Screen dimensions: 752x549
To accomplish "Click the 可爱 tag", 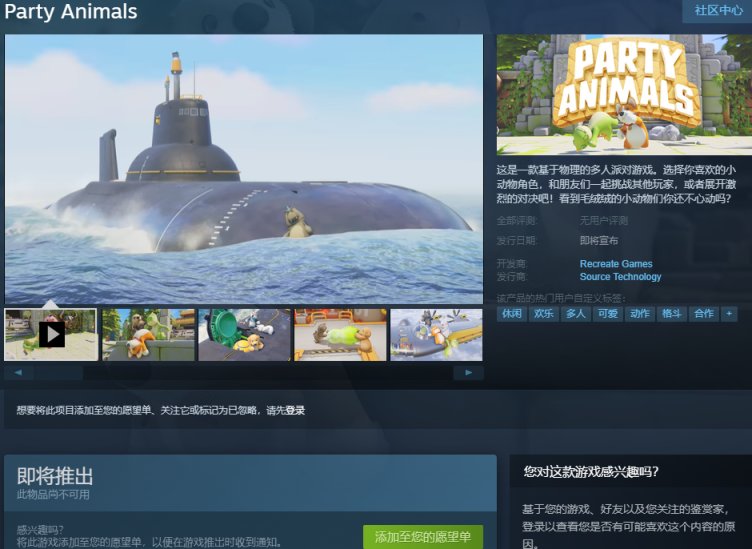I will [x=608, y=313].
